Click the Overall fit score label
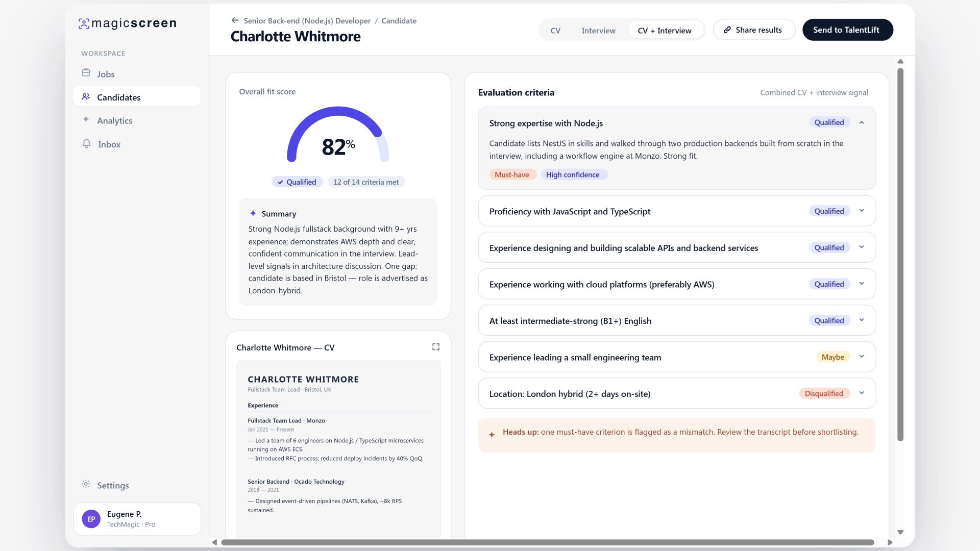 (267, 92)
